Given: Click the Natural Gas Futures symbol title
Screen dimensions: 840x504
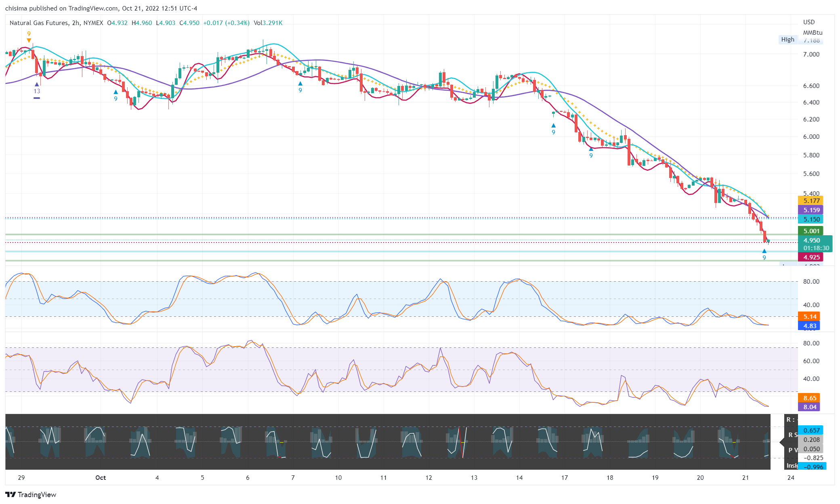Looking at the screenshot, I should coord(39,23).
